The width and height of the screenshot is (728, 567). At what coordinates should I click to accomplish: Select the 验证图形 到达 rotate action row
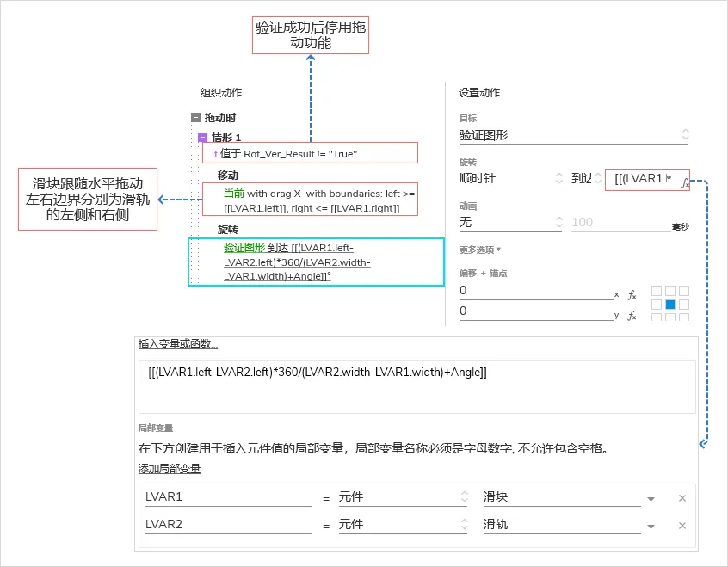point(316,262)
